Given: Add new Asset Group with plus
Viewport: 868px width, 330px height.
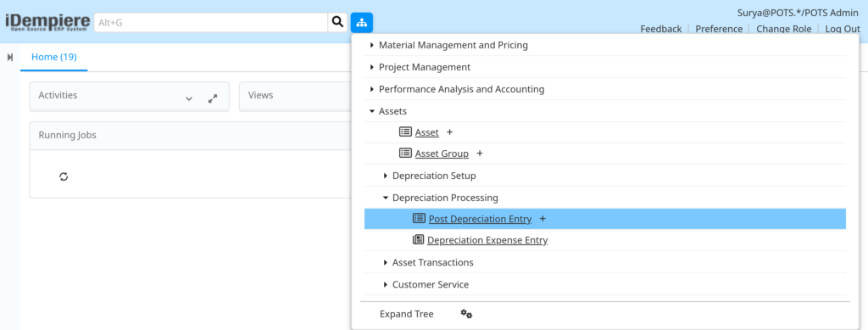Looking at the screenshot, I should (480, 154).
